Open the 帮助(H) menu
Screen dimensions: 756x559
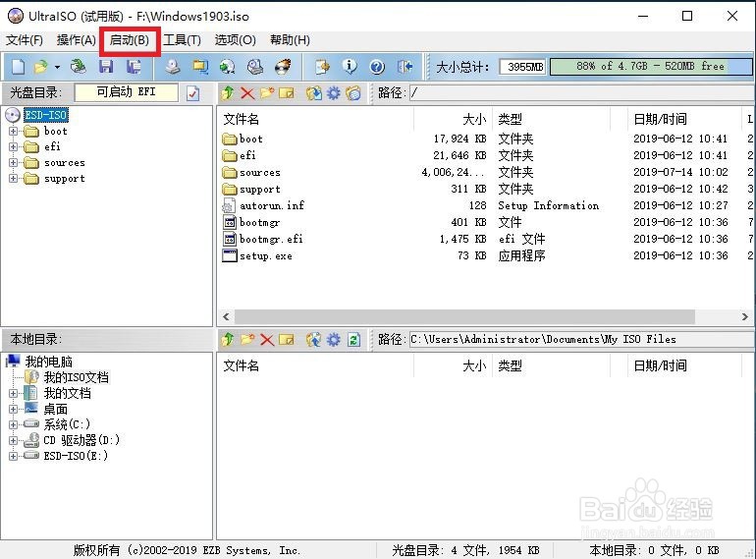[290, 40]
